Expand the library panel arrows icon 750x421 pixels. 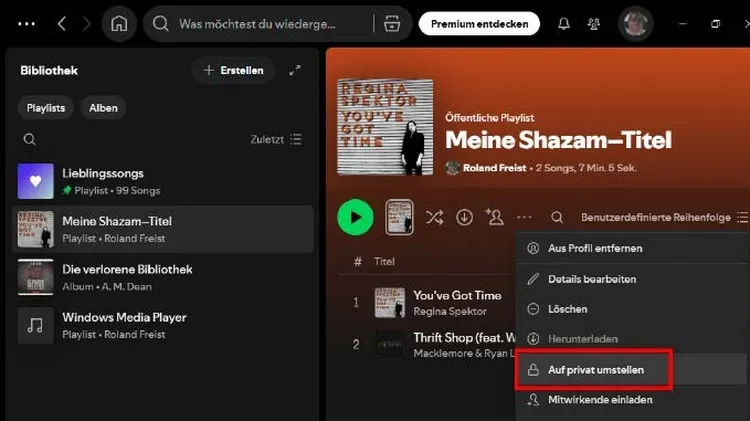[295, 70]
